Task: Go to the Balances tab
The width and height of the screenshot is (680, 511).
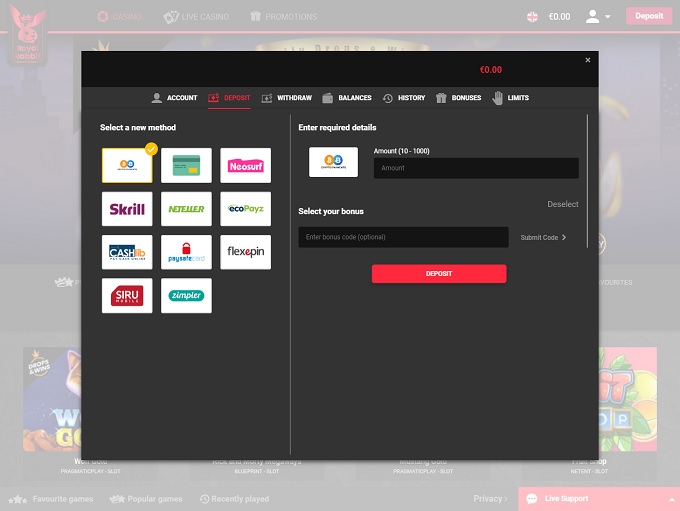Action: click(347, 98)
